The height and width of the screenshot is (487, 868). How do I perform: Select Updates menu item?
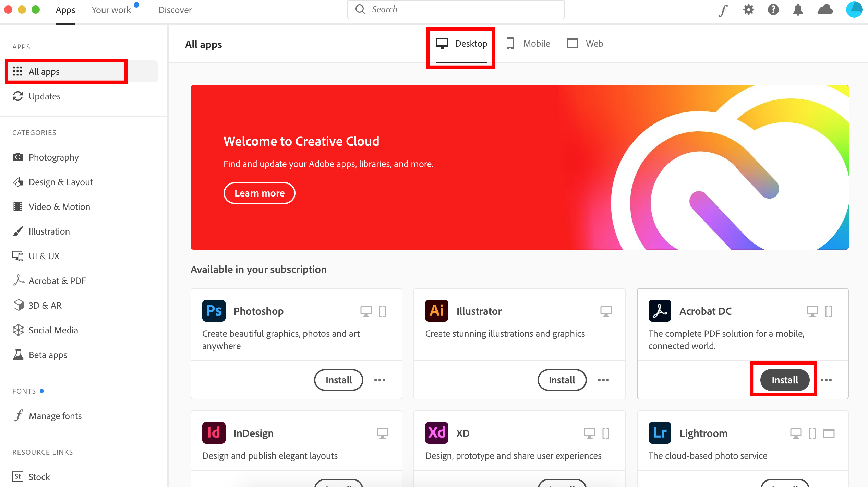[44, 96]
